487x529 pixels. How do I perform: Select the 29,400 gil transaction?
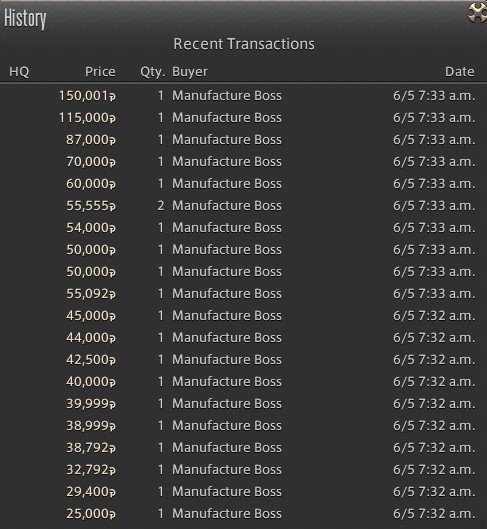244,492
